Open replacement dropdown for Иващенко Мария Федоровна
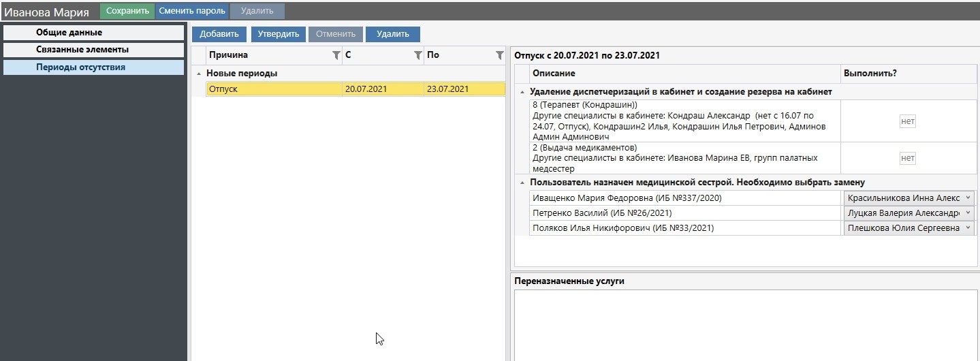This screenshot has width=980, height=361. click(x=968, y=198)
